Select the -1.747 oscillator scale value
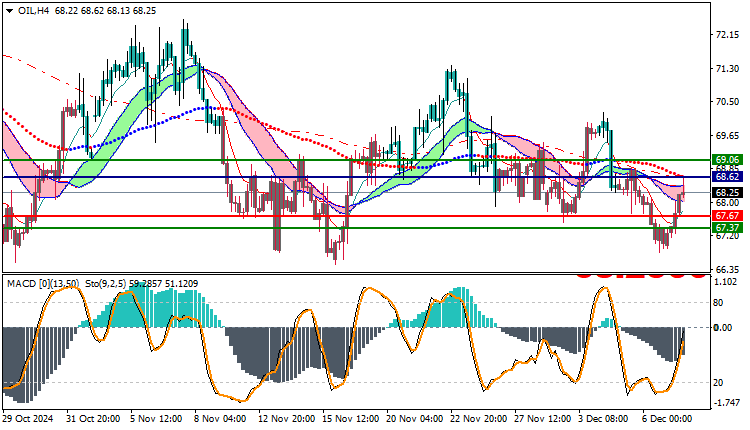 (727, 403)
